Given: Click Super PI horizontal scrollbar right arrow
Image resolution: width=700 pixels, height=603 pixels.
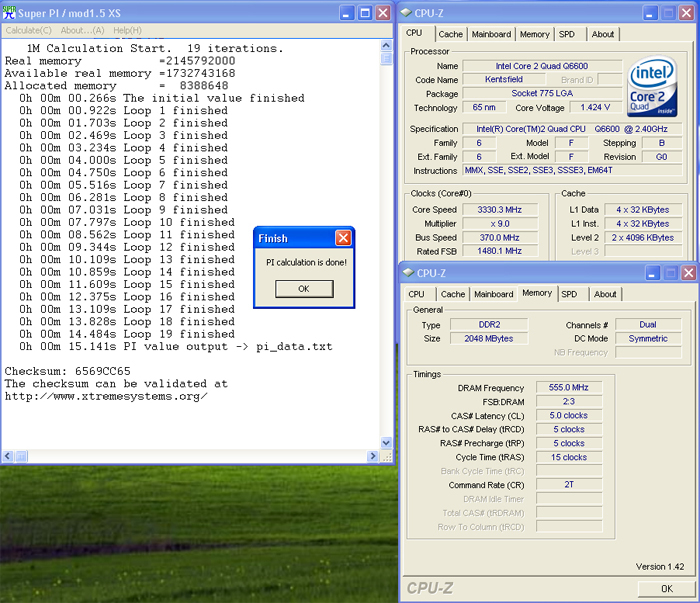Looking at the screenshot, I should coord(373,456).
